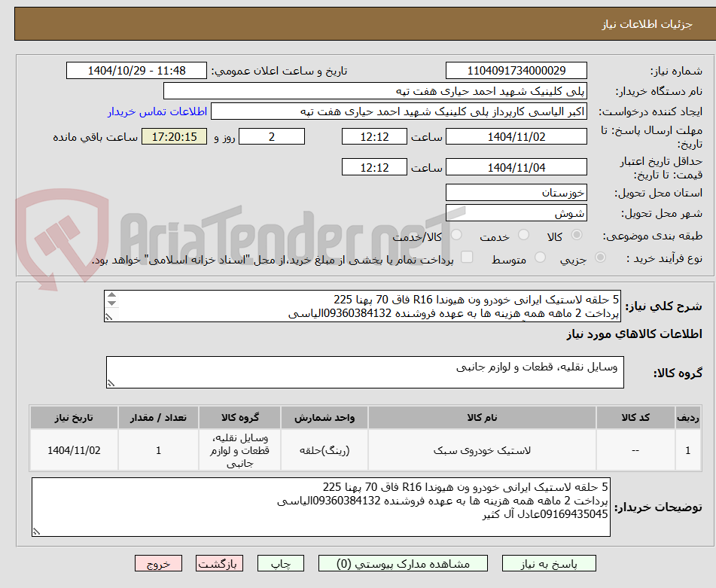Click price validity date field 1404/11/04

coord(516,167)
